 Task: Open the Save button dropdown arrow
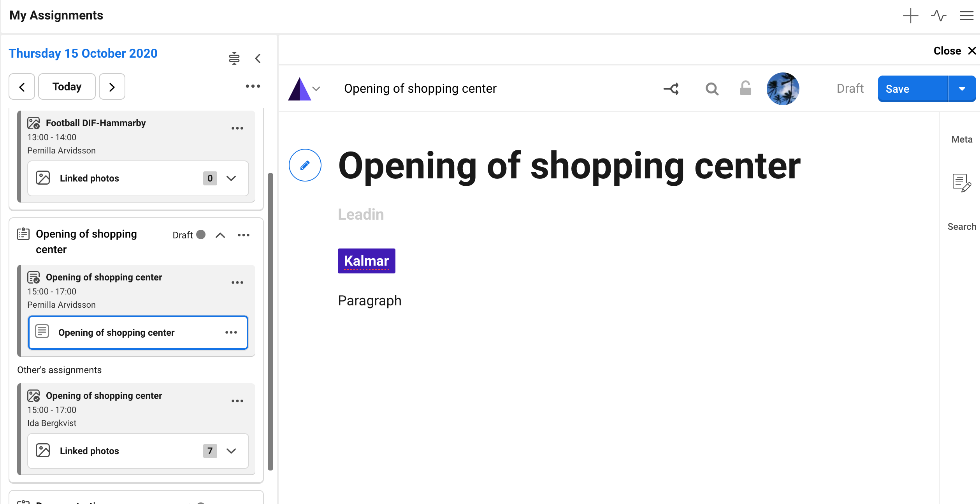click(x=962, y=89)
